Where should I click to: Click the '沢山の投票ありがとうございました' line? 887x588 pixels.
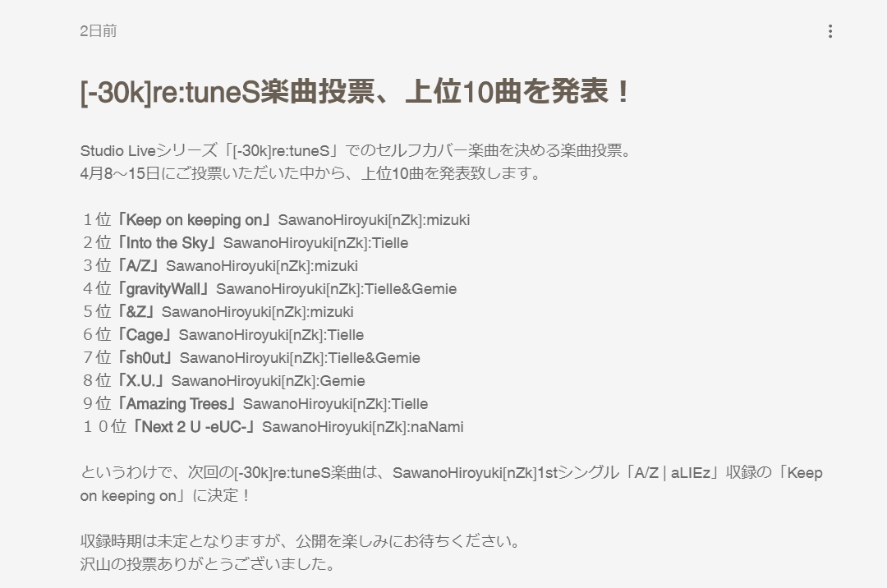[208, 564]
